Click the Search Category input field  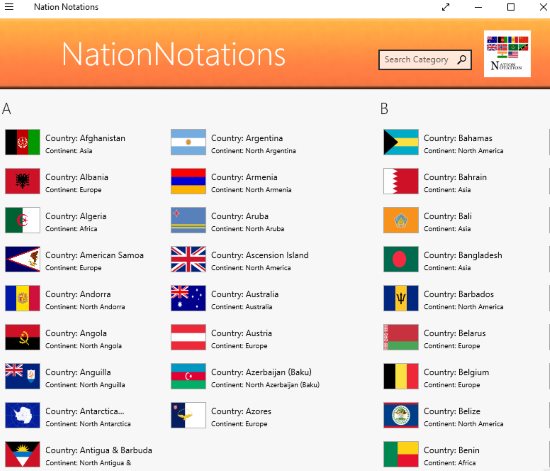(x=425, y=60)
